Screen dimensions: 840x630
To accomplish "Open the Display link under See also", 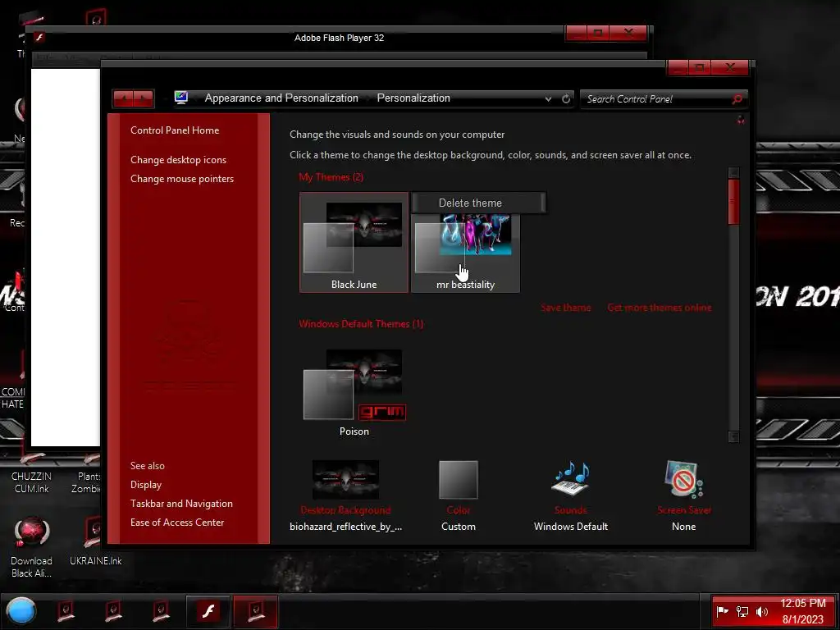I will point(146,484).
